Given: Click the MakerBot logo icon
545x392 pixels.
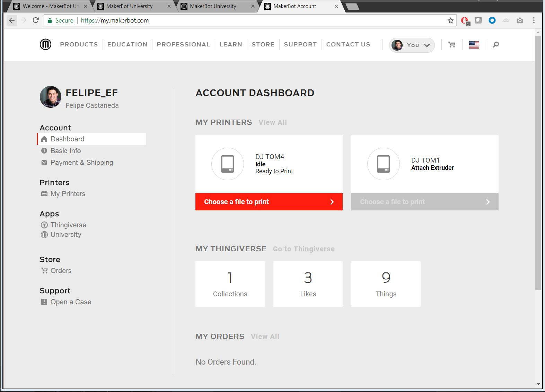Looking at the screenshot, I should coord(45,44).
